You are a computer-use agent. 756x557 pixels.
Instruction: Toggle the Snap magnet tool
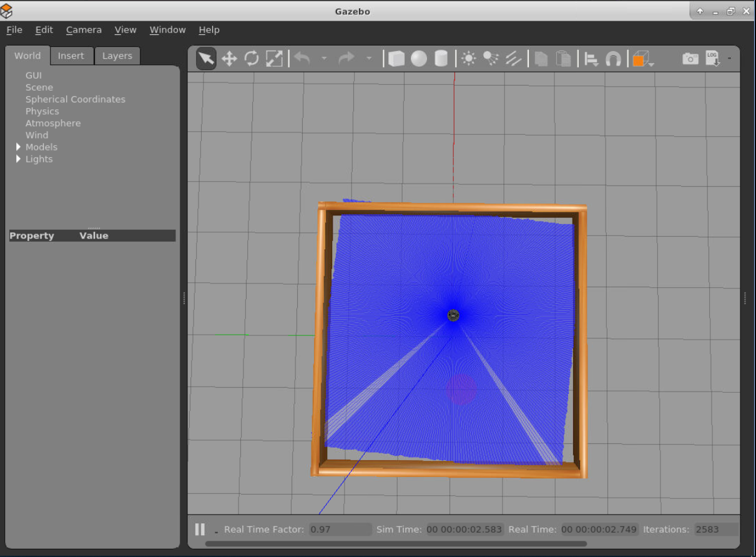point(613,59)
